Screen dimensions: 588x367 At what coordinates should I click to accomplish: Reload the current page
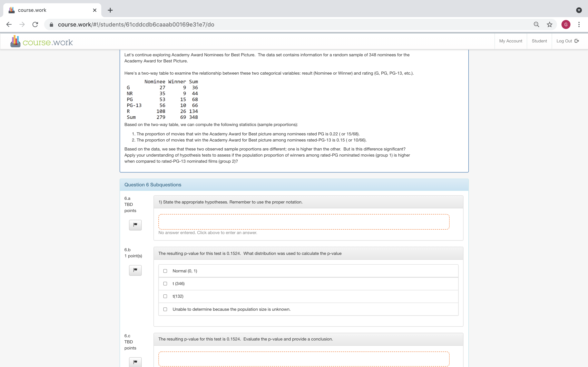pyautogui.click(x=35, y=24)
